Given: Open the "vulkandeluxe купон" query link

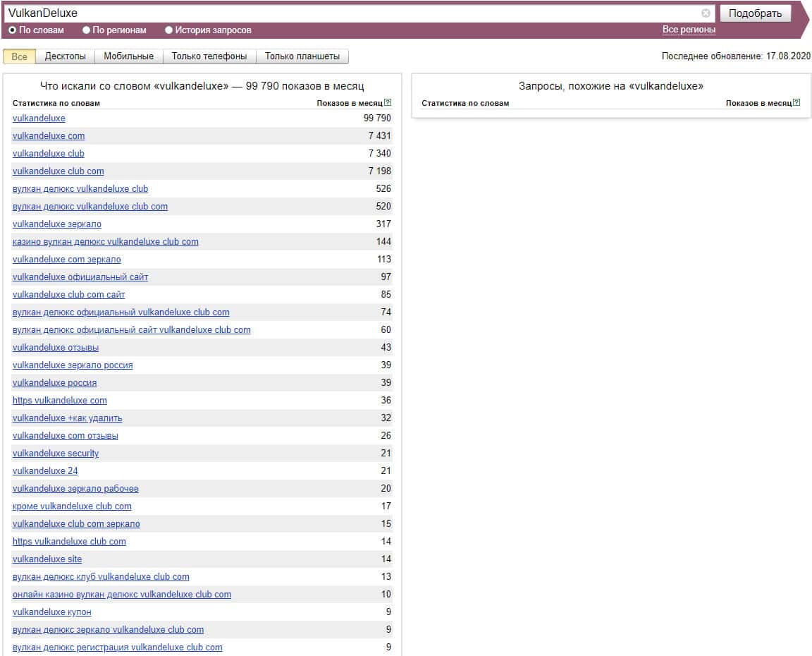Looking at the screenshot, I should (x=51, y=612).
